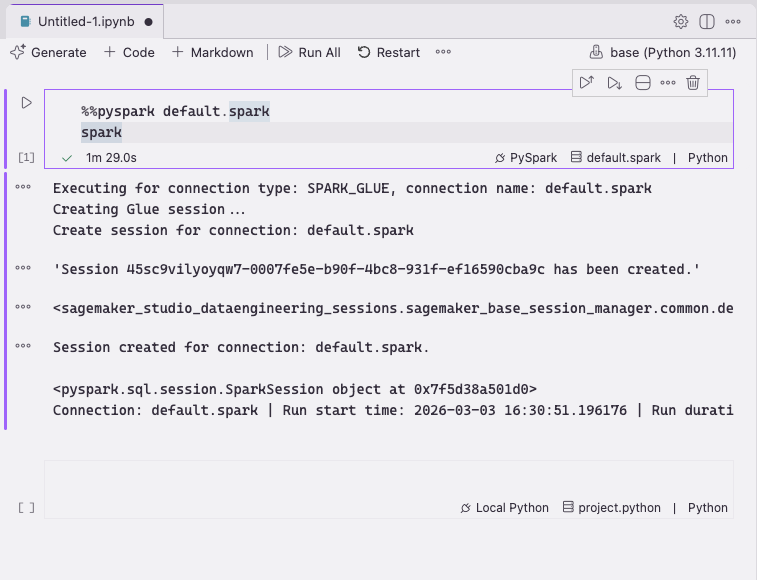Change PySpark connection type of first cell

tap(526, 158)
